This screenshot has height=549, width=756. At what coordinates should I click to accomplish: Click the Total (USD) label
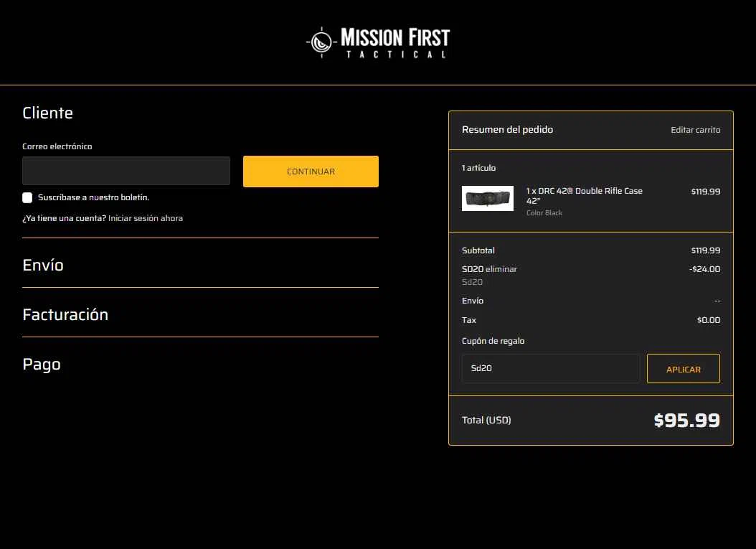486,421
